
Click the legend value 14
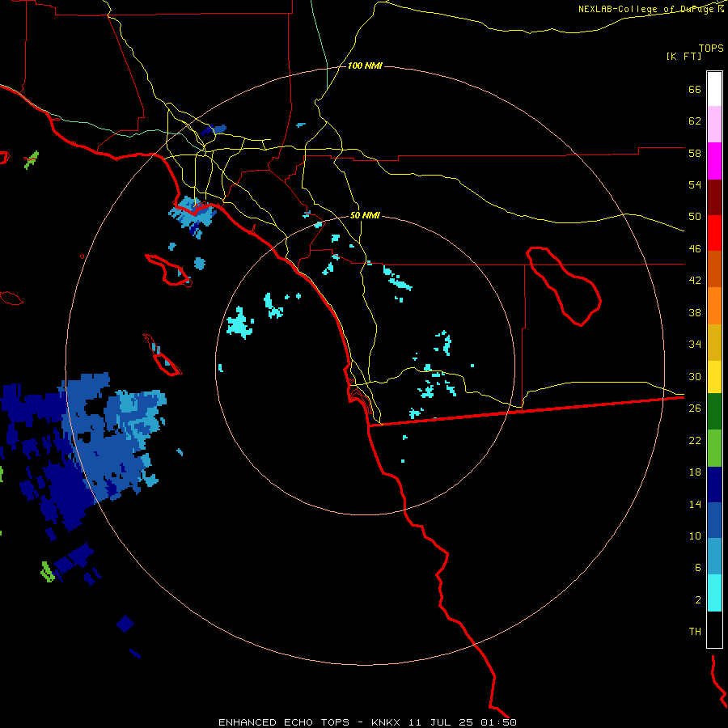pos(695,504)
